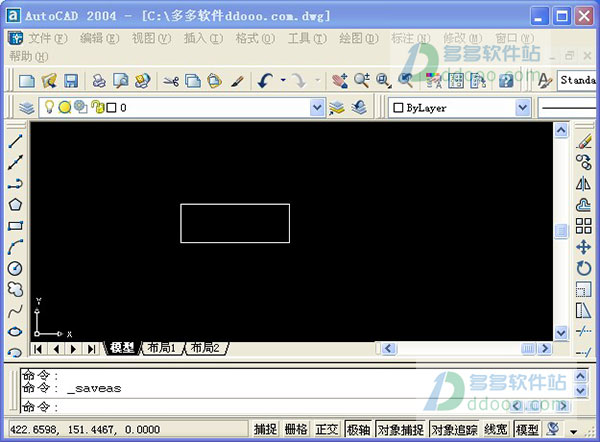Viewport: 600px width, 442px height.
Task: Select the Construction Line tool
Action: (x=15, y=162)
